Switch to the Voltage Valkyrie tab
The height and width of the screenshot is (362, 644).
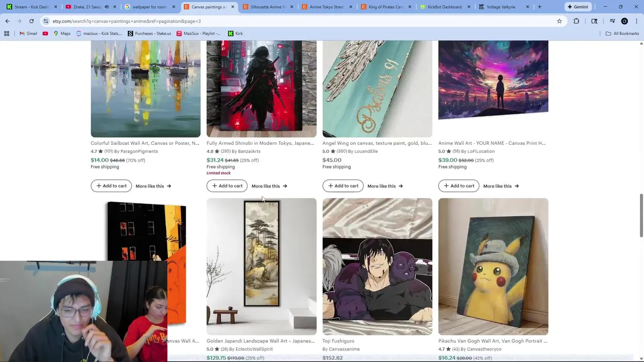coord(504,7)
